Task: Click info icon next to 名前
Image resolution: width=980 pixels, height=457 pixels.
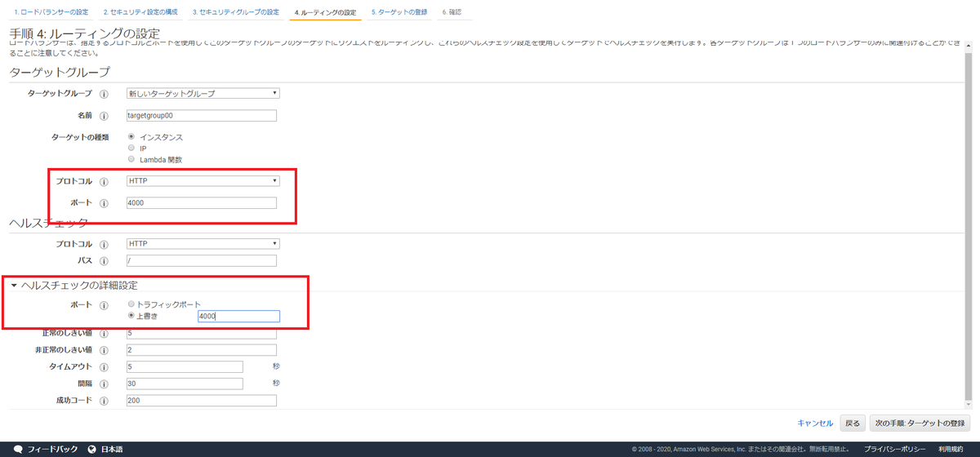Action: tap(104, 116)
